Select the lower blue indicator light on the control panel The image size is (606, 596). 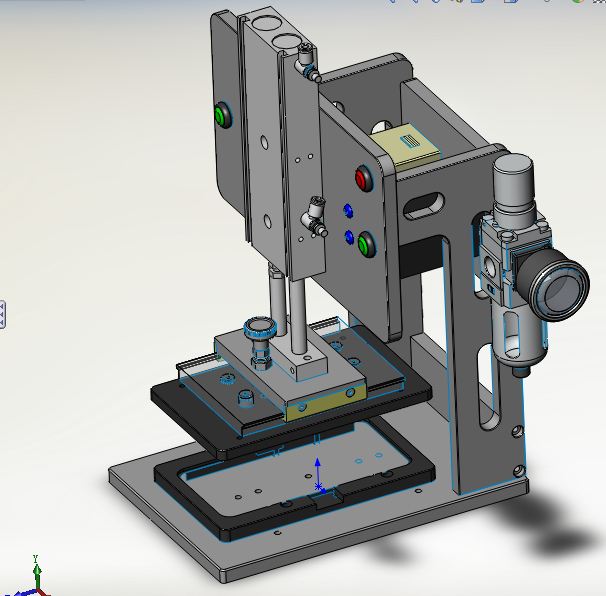click(x=349, y=237)
